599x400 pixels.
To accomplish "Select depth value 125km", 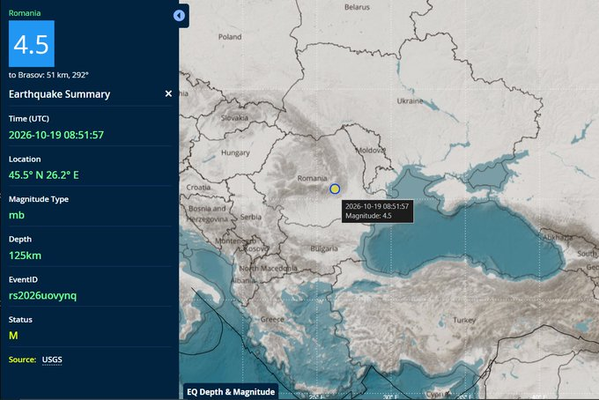I will (x=25, y=256).
